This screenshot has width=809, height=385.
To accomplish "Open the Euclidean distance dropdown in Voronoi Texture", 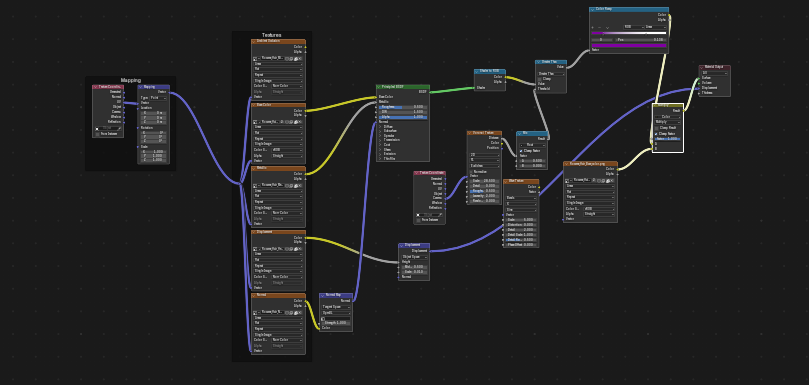I will coord(484,166).
